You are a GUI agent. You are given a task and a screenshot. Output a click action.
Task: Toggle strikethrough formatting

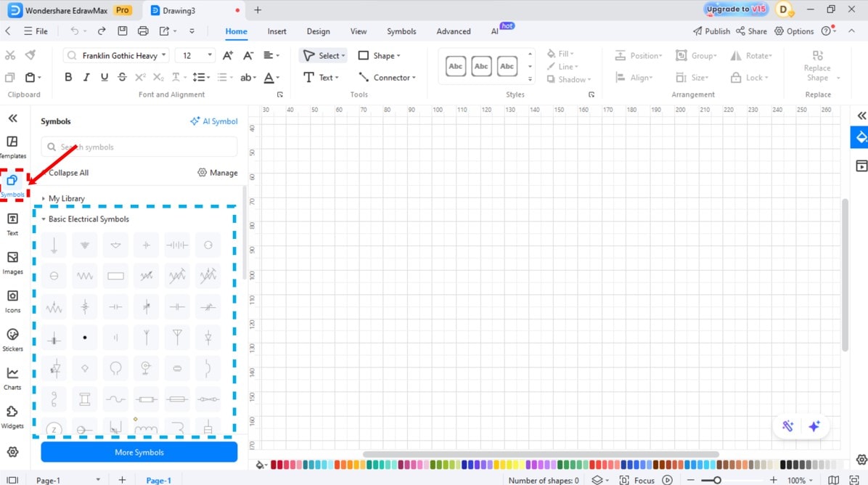point(122,77)
